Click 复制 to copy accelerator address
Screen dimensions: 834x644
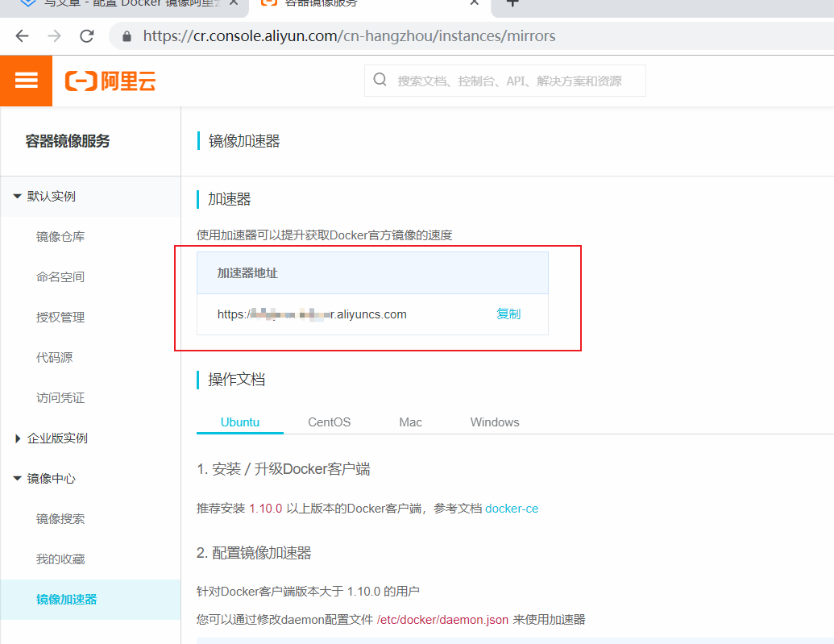(x=508, y=314)
